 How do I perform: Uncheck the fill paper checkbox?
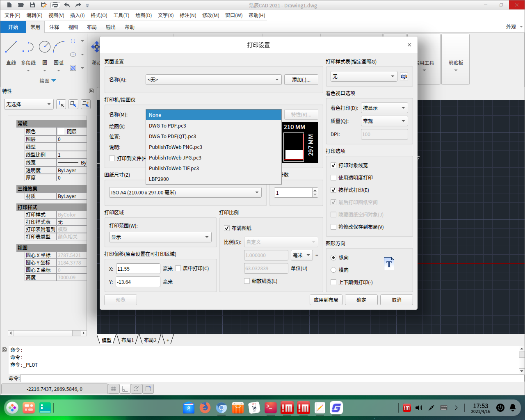pyautogui.click(x=227, y=228)
